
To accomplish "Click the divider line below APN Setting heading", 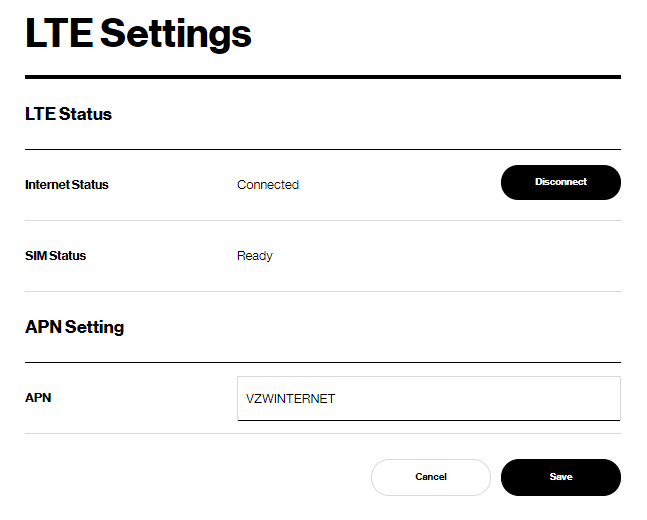I will click(322, 362).
